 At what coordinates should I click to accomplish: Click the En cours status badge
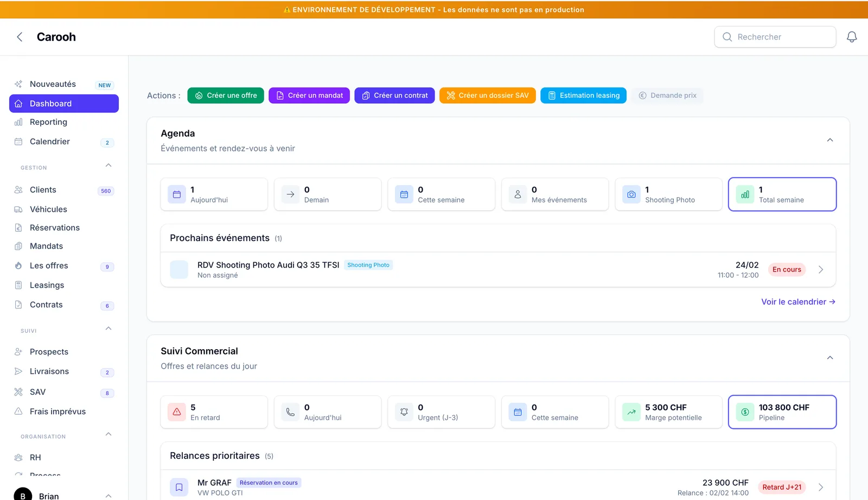click(787, 270)
